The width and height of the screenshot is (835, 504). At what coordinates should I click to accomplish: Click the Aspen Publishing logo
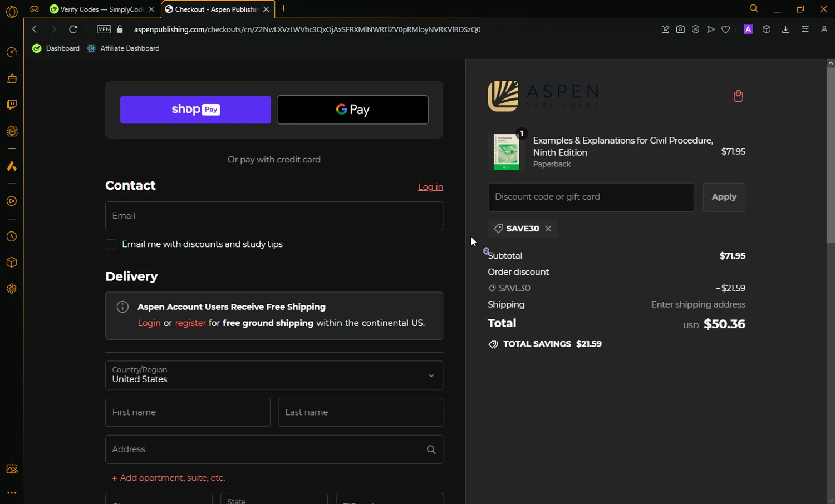tap(543, 96)
